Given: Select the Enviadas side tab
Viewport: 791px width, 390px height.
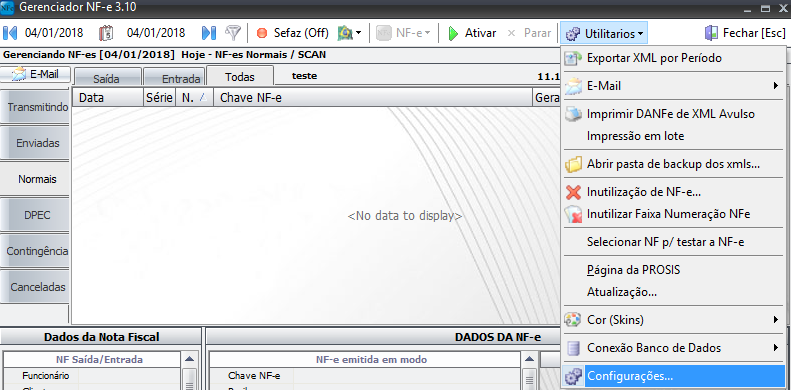Looking at the screenshot, I should tap(35, 143).
